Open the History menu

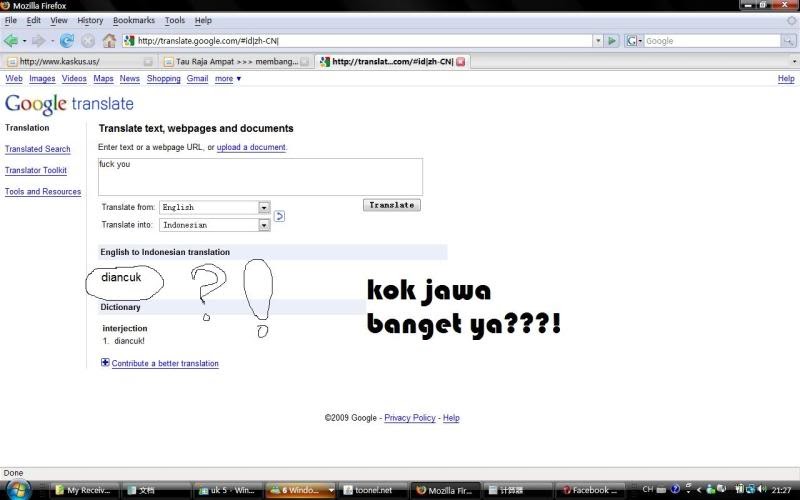pyautogui.click(x=90, y=20)
